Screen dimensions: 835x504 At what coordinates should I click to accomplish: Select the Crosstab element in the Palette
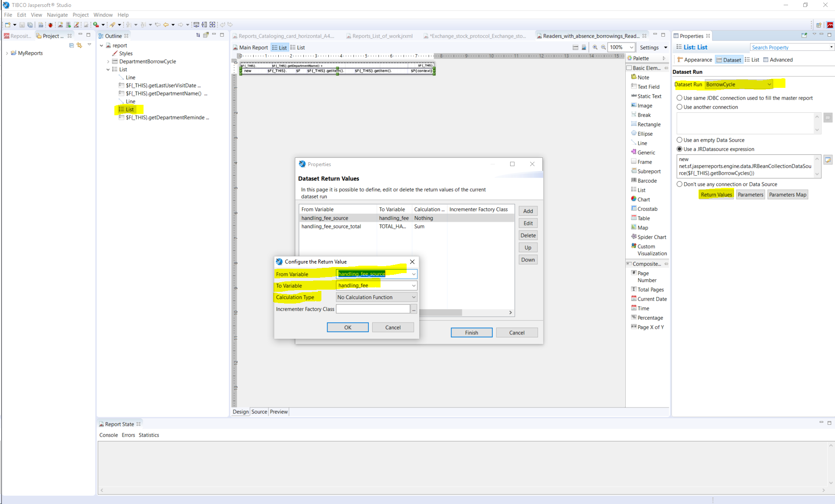point(647,209)
